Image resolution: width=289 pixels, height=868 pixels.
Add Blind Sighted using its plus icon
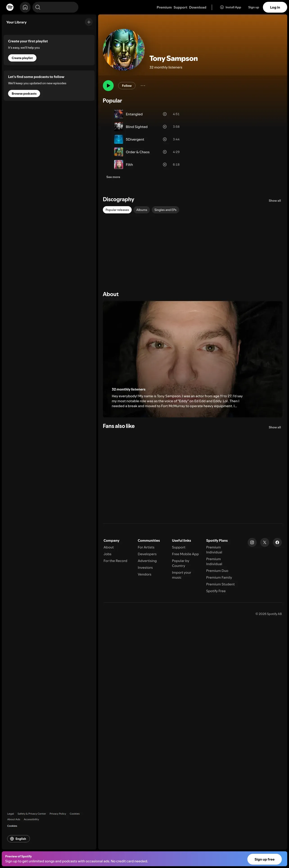[165, 127]
